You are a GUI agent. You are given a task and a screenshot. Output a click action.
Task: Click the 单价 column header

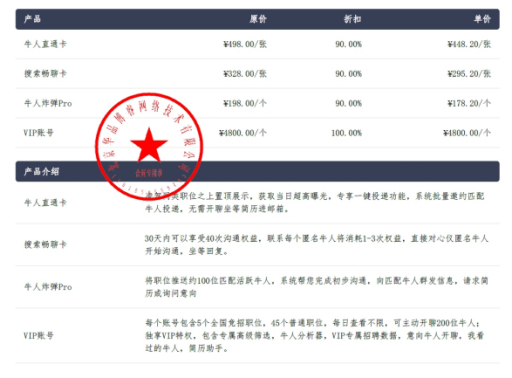click(482, 19)
